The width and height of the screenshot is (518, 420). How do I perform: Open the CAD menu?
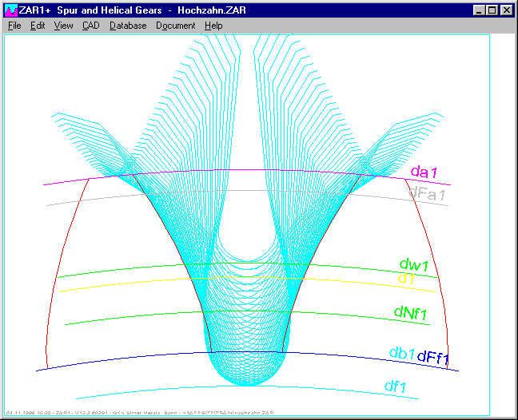tap(90, 26)
